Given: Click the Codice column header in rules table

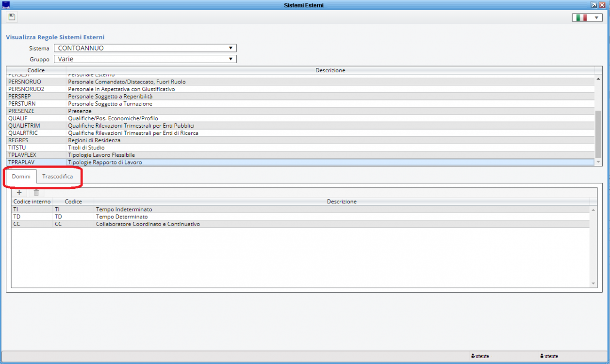Looking at the screenshot, I should click(x=36, y=70).
